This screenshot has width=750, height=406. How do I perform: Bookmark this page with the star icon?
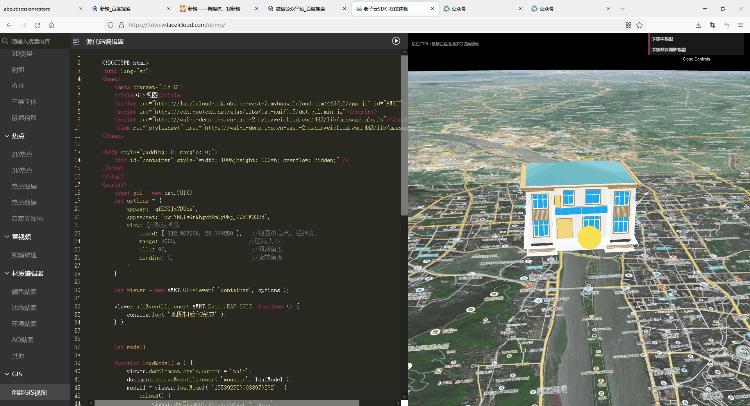pos(640,25)
